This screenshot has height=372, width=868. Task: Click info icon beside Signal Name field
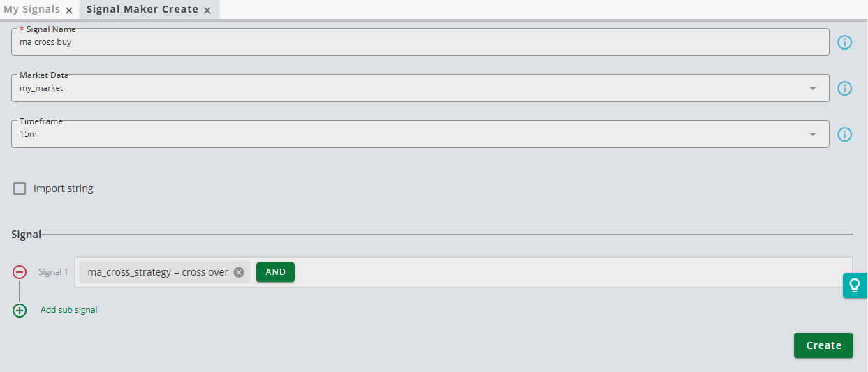click(x=844, y=43)
